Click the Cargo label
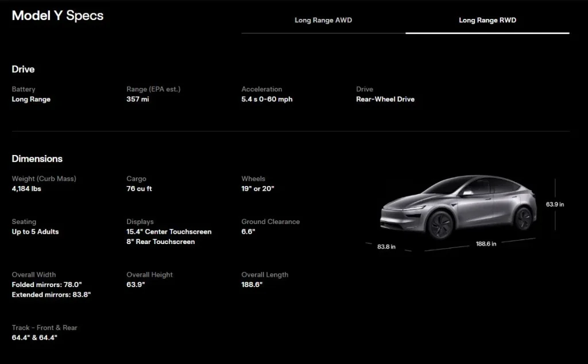 pos(136,179)
